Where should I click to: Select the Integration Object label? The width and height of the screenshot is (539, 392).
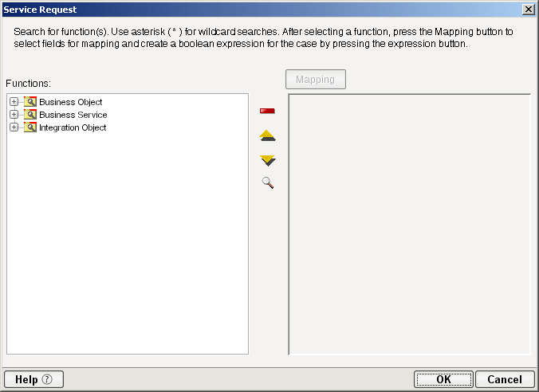[73, 127]
